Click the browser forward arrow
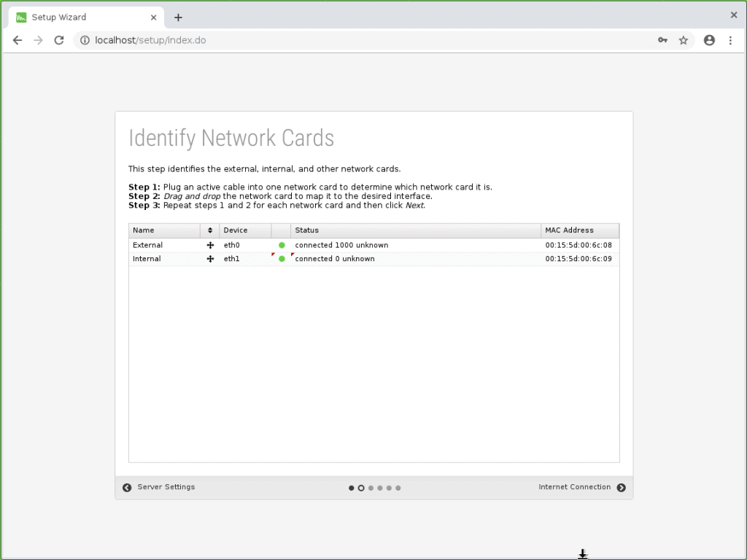This screenshot has width=747, height=560. coord(38,41)
